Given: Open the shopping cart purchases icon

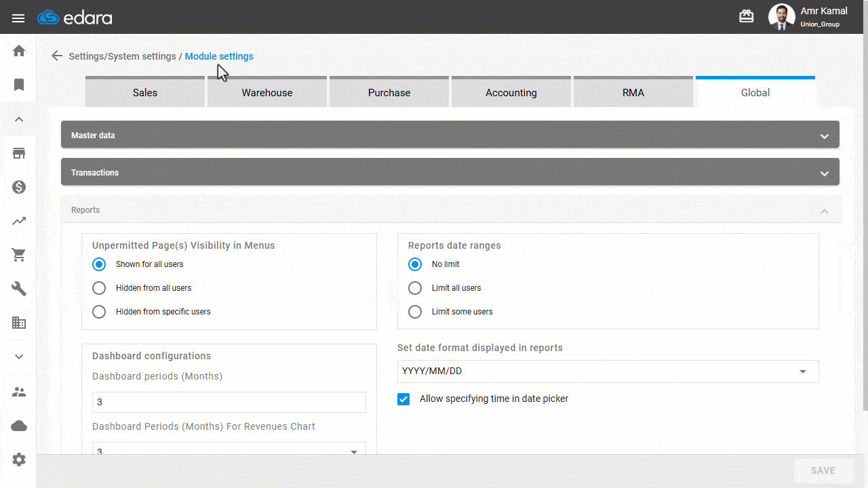Looking at the screenshot, I should 18,255.
